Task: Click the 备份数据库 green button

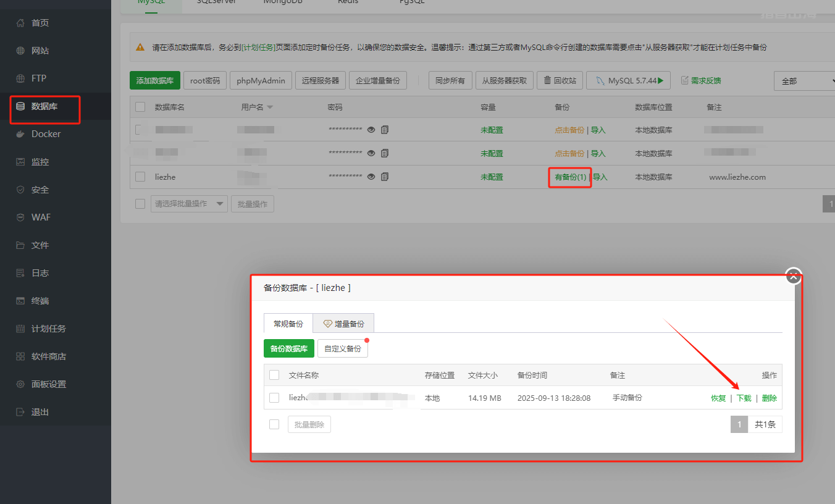Action: pos(288,348)
